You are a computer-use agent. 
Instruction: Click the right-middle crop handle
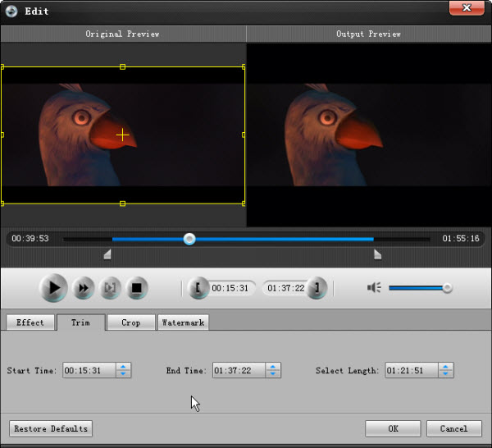(244, 135)
